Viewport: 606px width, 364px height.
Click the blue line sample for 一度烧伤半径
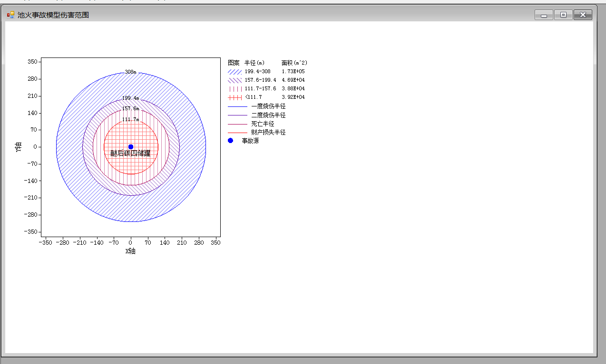point(237,106)
